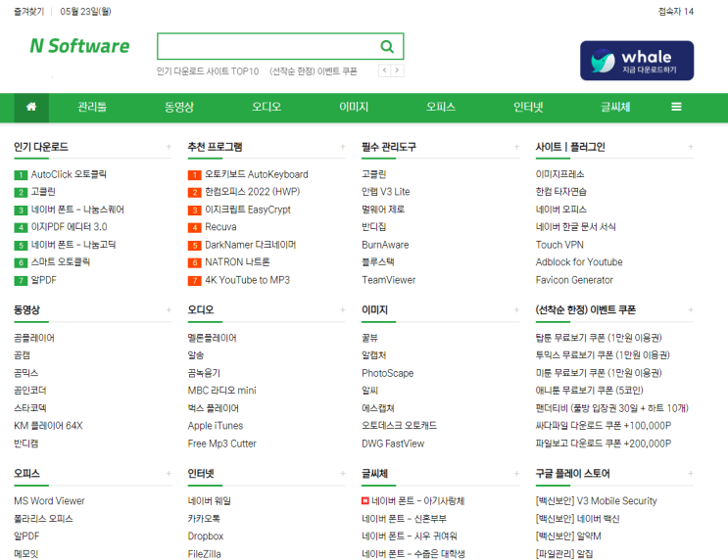Open the 관리툴 menu

click(92, 107)
